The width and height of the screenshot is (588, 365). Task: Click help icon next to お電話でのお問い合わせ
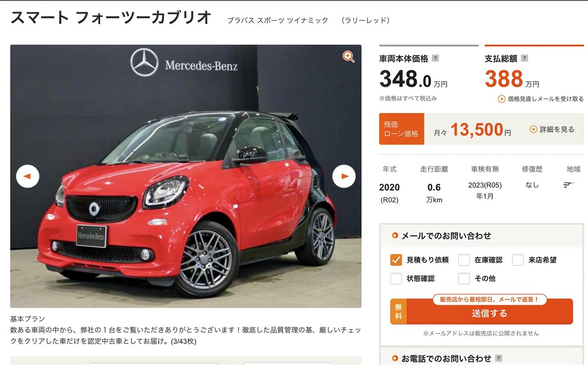(x=498, y=359)
